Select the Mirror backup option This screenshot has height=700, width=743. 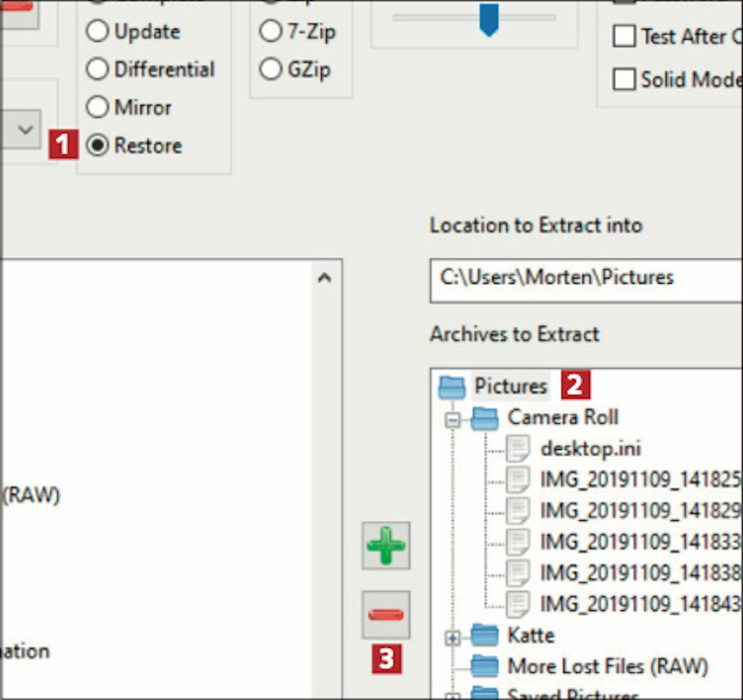pos(98,107)
